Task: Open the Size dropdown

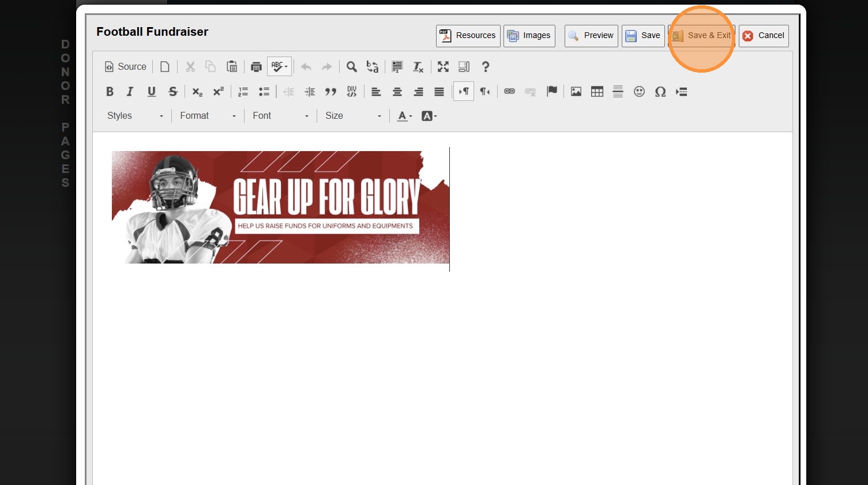Action: coord(353,116)
